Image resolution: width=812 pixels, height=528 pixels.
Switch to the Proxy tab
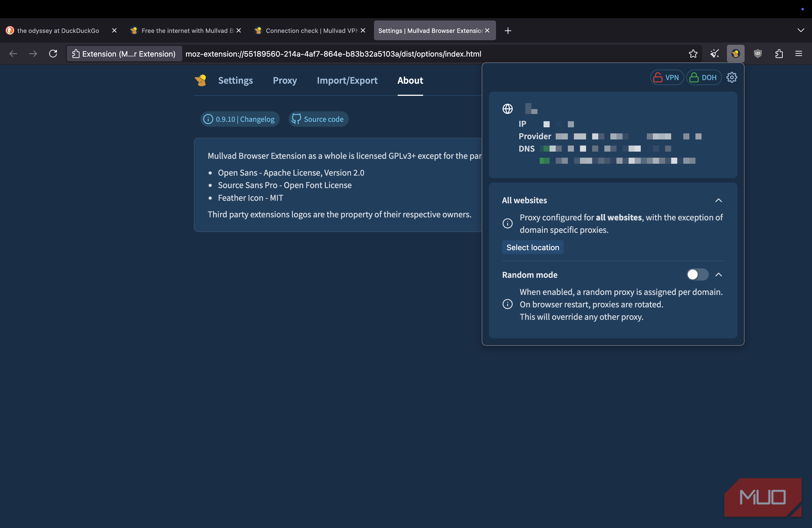pyautogui.click(x=284, y=80)
